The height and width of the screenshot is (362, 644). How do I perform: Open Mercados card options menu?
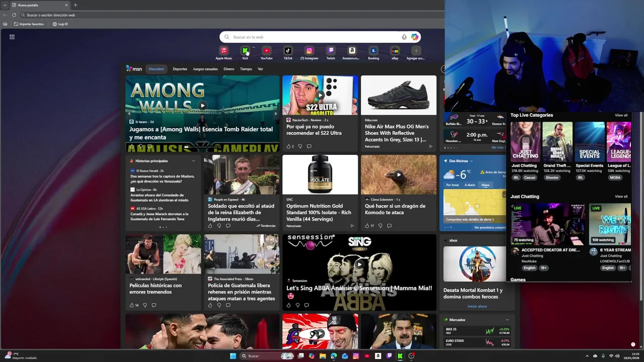507,320
